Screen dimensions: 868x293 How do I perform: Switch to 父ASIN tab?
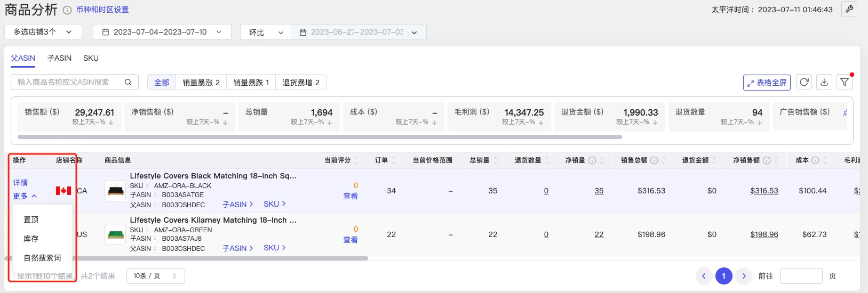coord(23,58)
